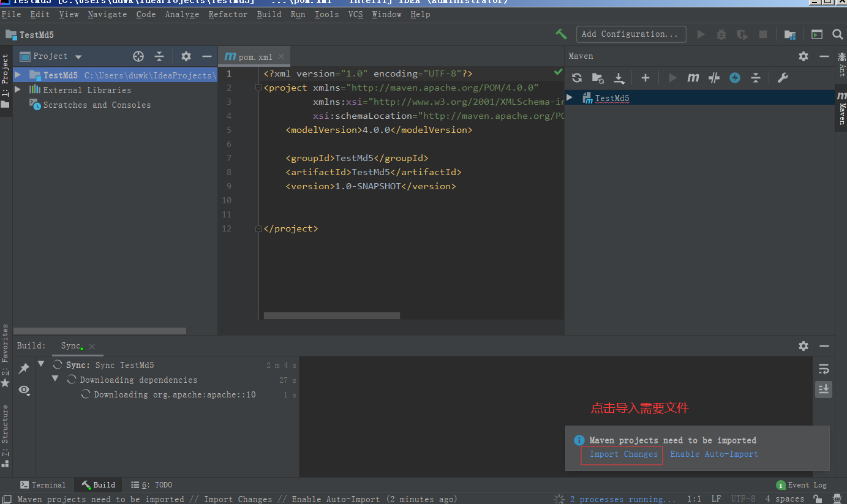Screen dimensions: 847x504
Task: Click Run with Coverage icon
Action: click(x=742, y=35)
